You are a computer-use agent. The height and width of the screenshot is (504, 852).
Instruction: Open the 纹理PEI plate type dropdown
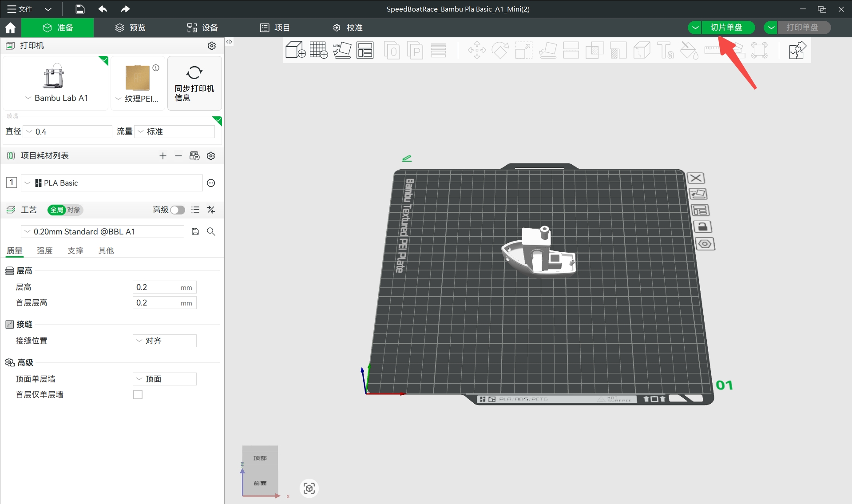(x=137, y=99)
